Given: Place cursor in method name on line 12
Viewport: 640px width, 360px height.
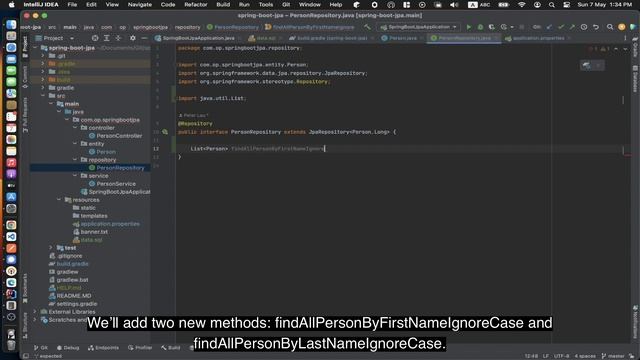Looking at the screenshot, I should pyautogui.click(x=278, y=149).
